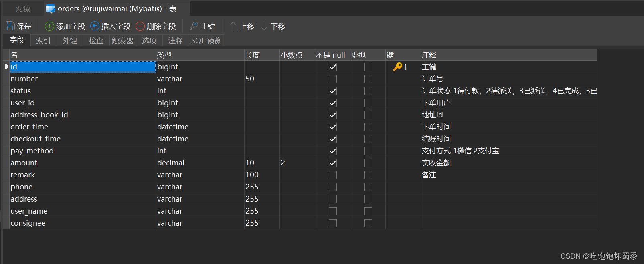Click the 支付方式 comment cell
644x264 pixels.
point(508,151)
